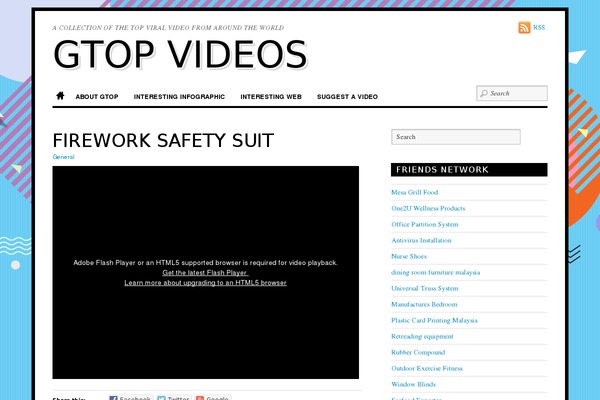600x400 pixels.
Task: Open One2U Wellness Products link
Action: (428, 209)
